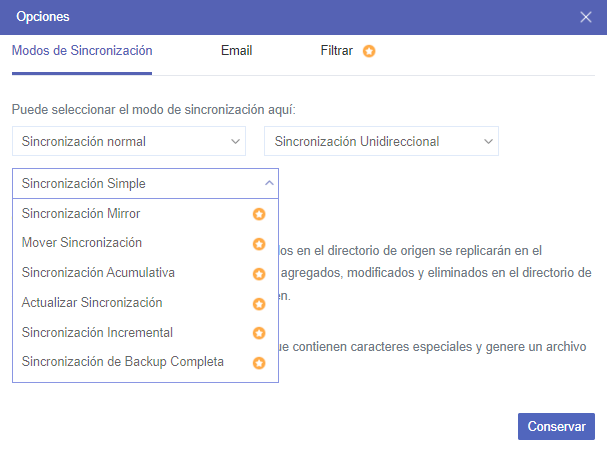
Task: Select Sincronización Incremental mode
Action: pyautogui.click(x=97, y=333)
